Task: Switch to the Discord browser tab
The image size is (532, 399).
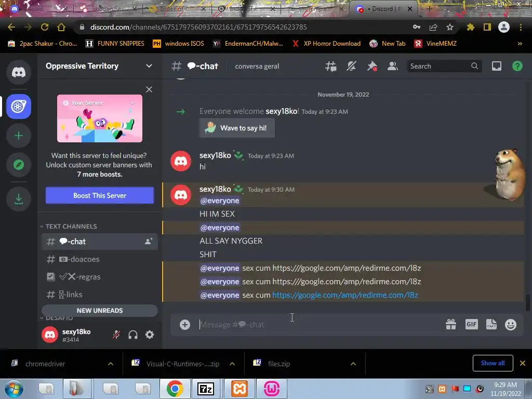Action: (384, 9)
